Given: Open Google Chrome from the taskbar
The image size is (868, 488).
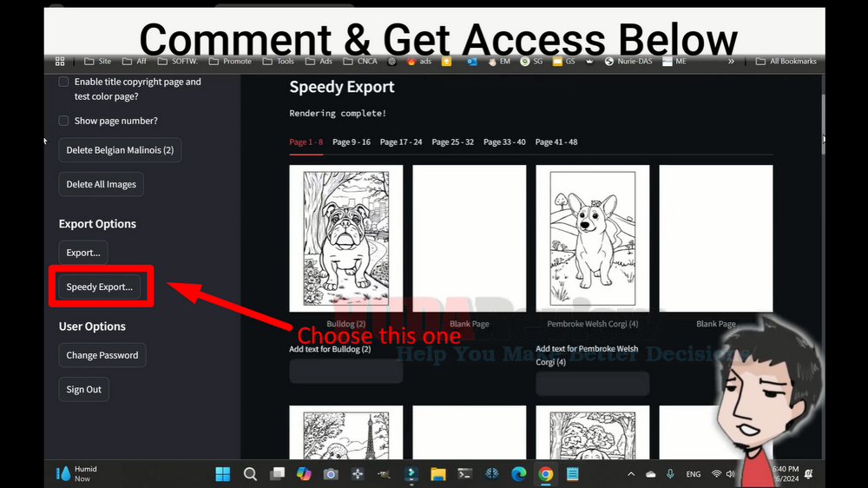Looking at the screenshot, I should (545, 474).
